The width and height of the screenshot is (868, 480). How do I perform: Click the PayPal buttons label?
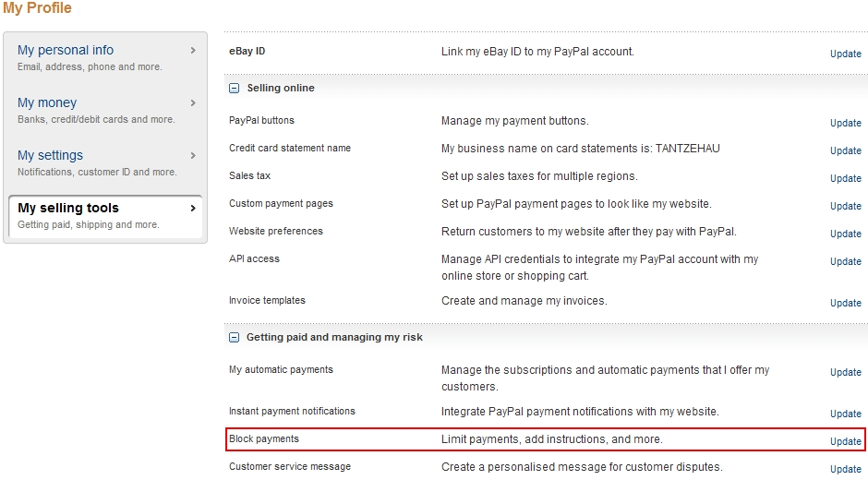(x=261, y=120)
